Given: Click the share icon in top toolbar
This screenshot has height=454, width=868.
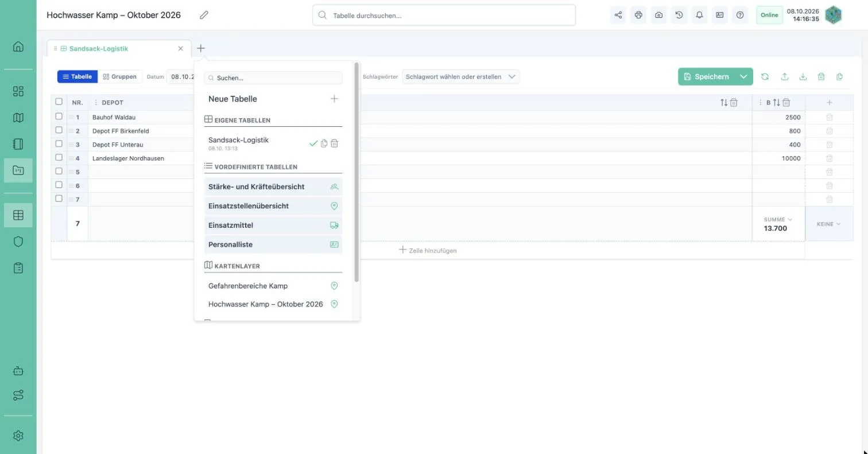Looking at the screenshot, I should (x=618, y=15).
